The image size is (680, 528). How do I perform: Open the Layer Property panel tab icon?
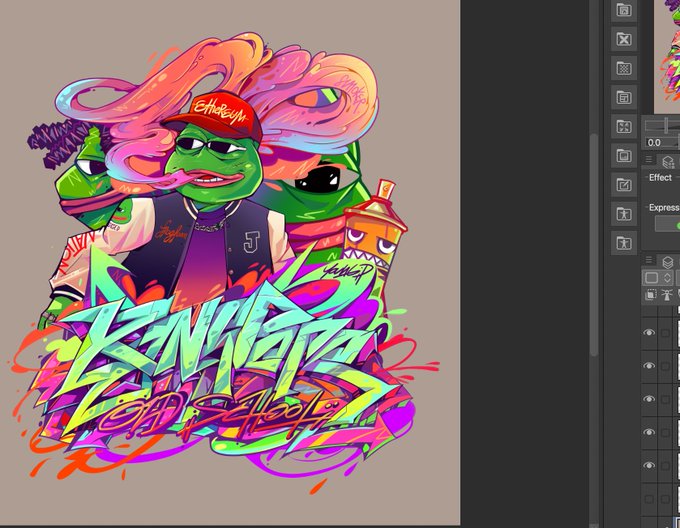(668, 162)
